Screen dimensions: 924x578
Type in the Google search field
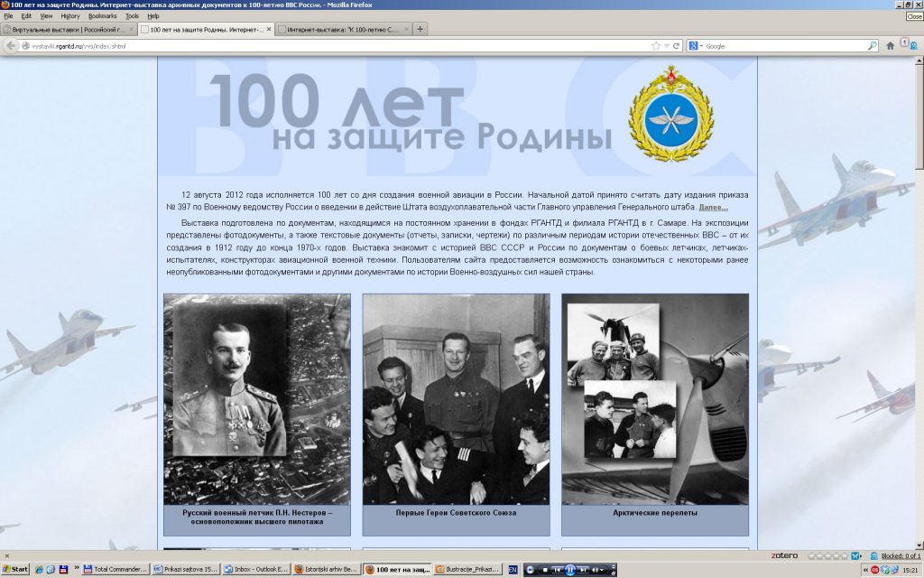pos(783,45)
